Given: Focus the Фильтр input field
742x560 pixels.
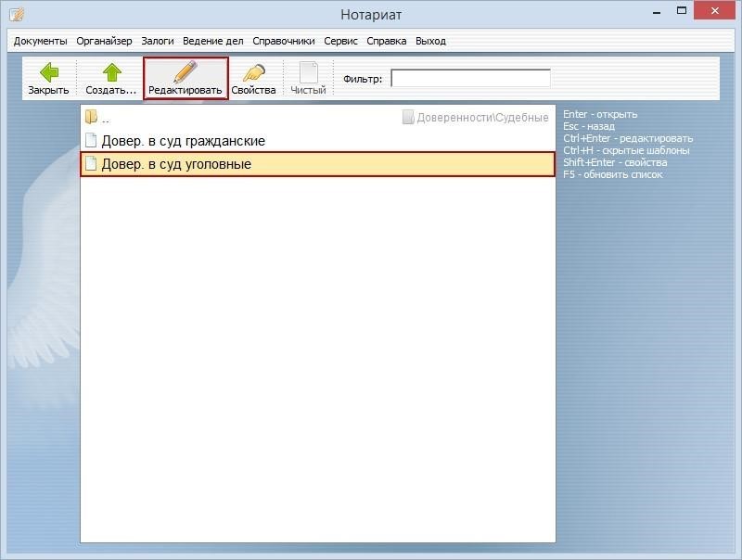Looking at the screenshot, I should coord(471,78).
